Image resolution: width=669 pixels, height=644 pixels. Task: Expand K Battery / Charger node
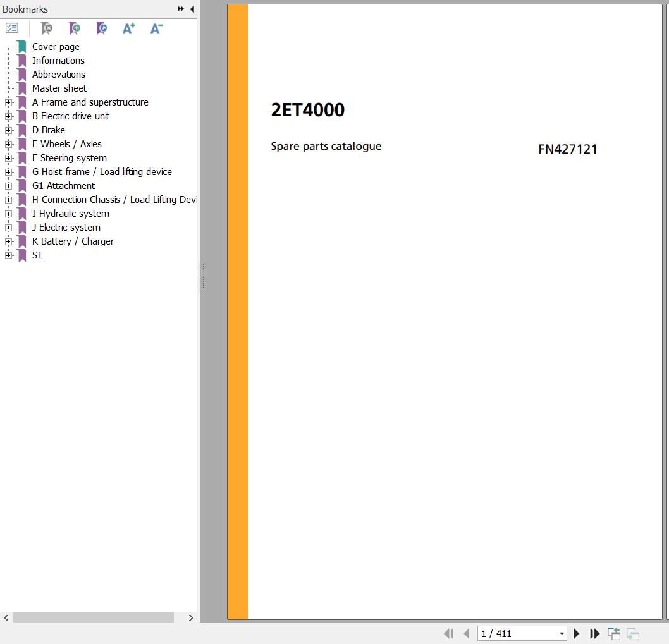point(8,241)
